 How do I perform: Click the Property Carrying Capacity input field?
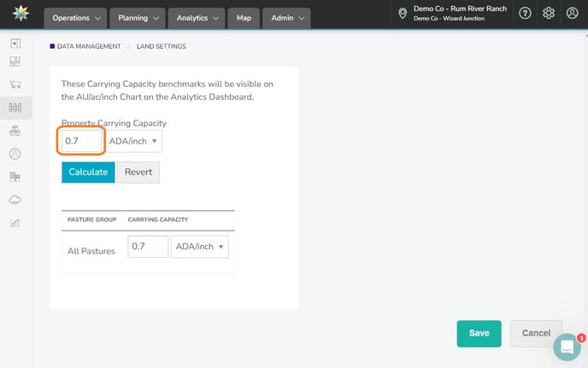[x=82, y=141]
